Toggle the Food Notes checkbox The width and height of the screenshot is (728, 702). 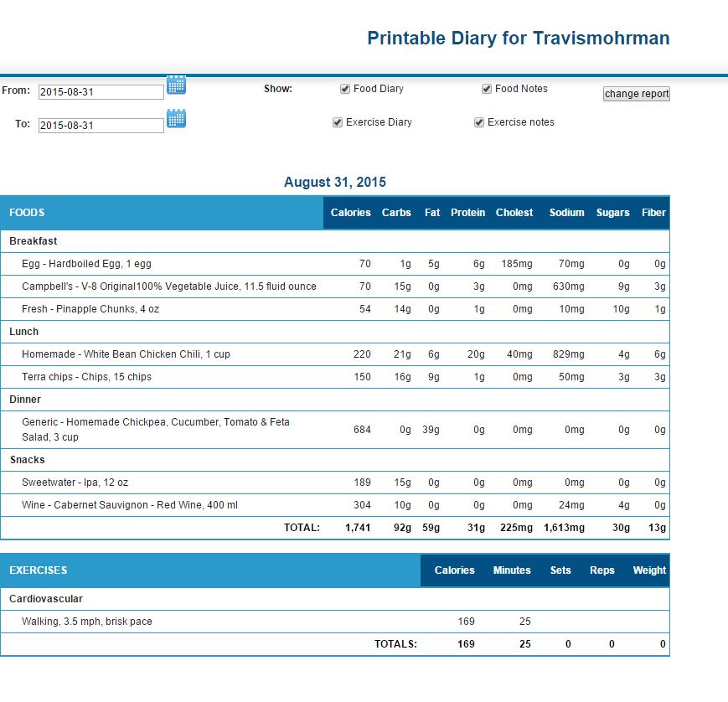point(487,89)
